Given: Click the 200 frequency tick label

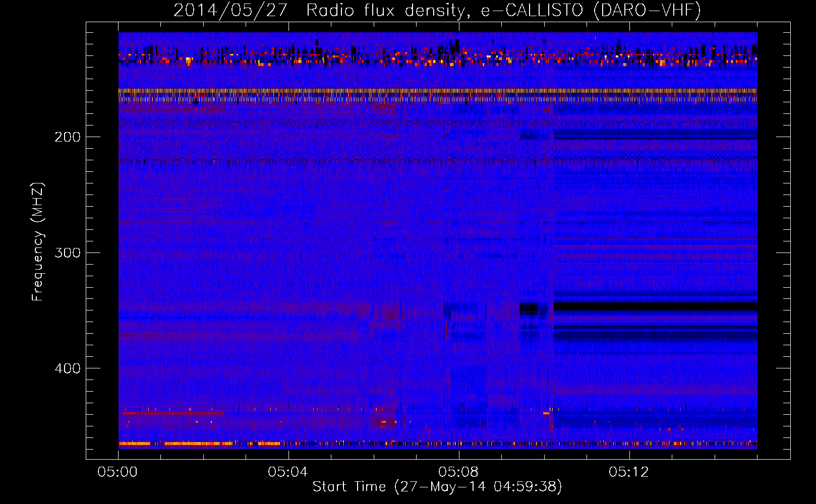Looking at the screenshot, I should pos(68,137).
